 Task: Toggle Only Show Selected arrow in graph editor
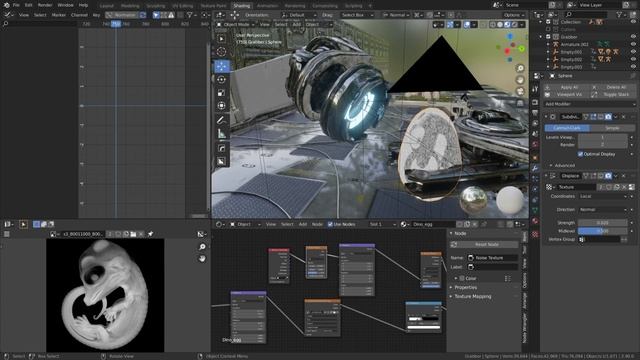[x=156, y=15]
